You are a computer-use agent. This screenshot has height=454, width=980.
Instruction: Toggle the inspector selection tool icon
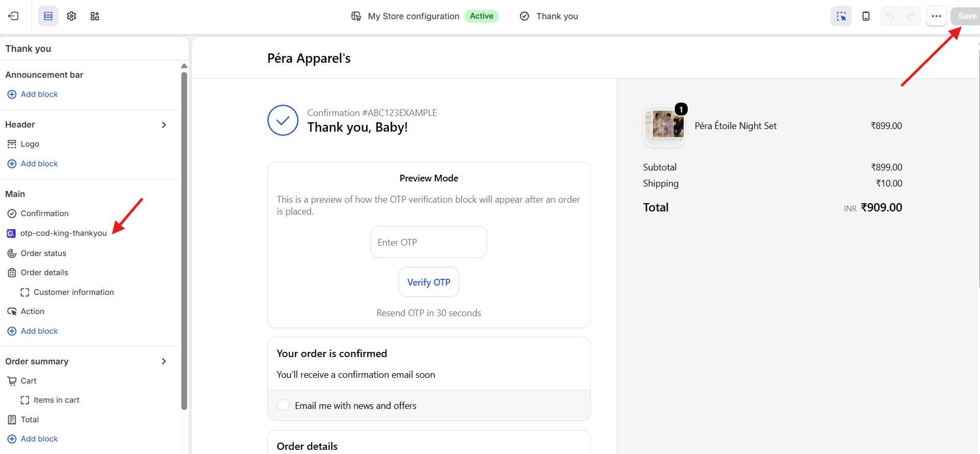(x=841, y=16)
